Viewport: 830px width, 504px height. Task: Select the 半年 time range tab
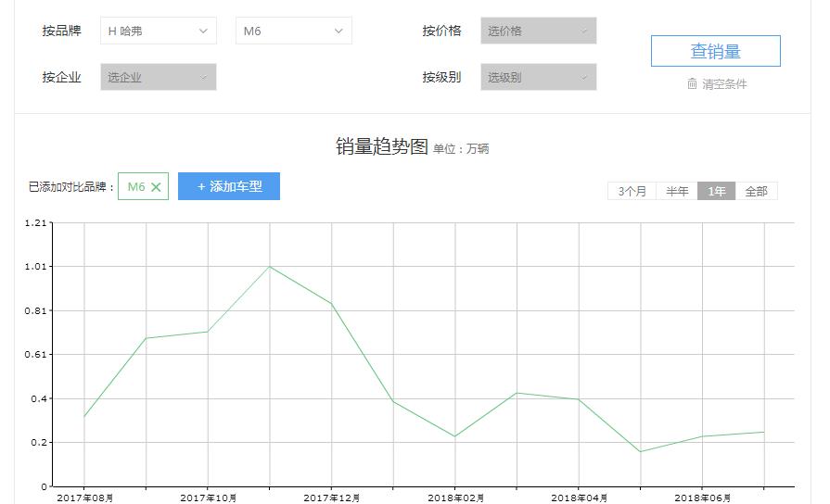click(677, 191)
